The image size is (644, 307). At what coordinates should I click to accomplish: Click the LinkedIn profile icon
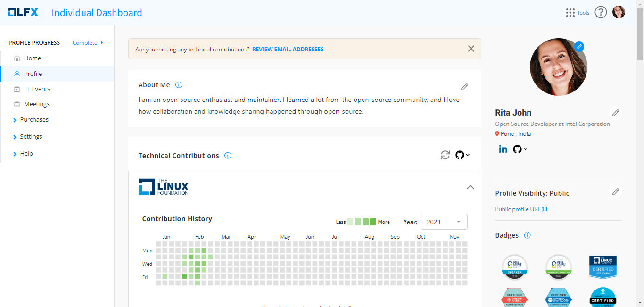pyautogui.click(x=503, y=149)
